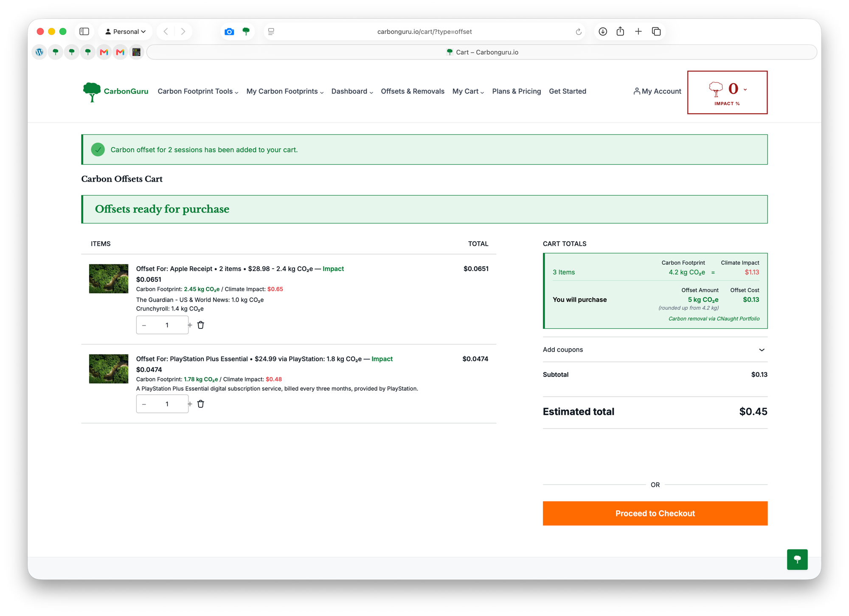Click 'The Guardian - US & World News' line

(x=200, y=300)
